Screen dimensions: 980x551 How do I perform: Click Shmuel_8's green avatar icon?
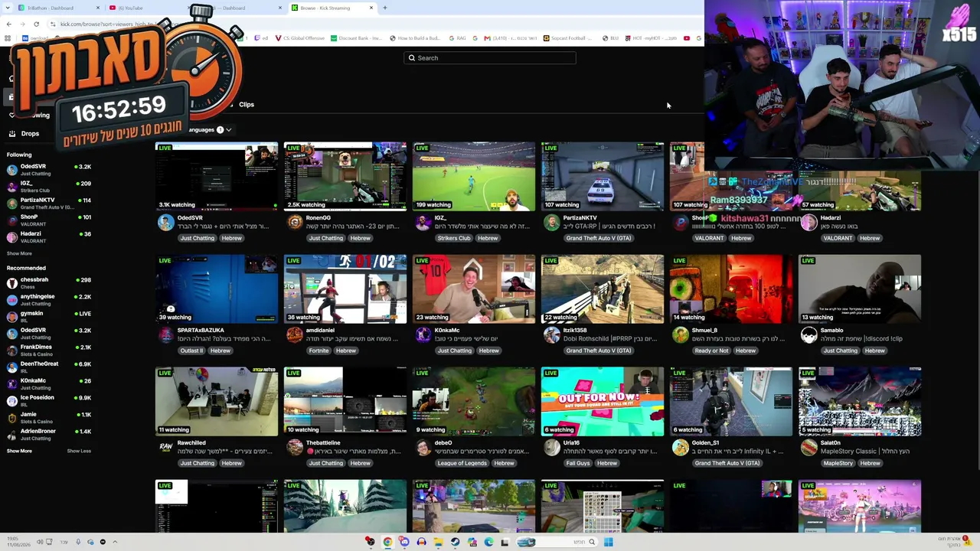(x=681, y=335)
